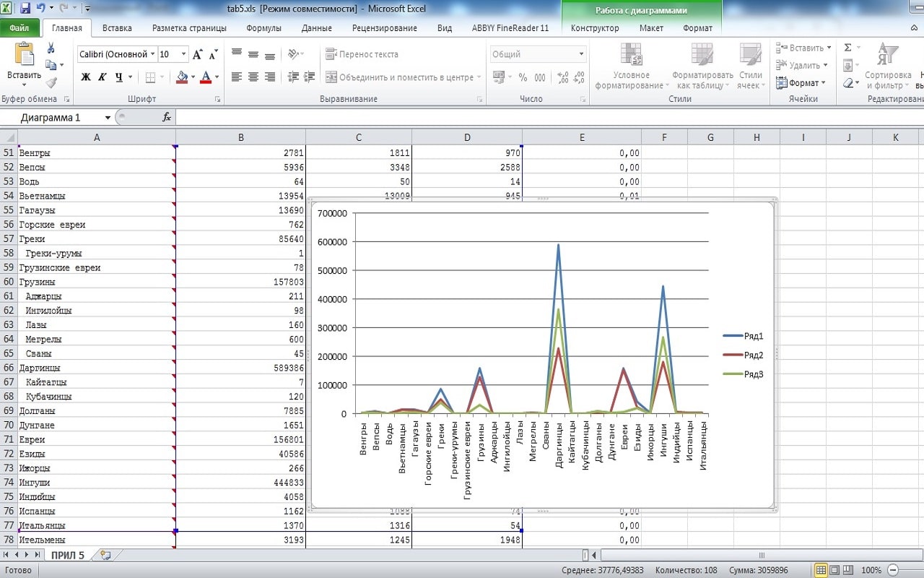The width and height of the screenshot is (924, 578).
Task: Click the Cut scissors icon
Action: click(51, 48)
